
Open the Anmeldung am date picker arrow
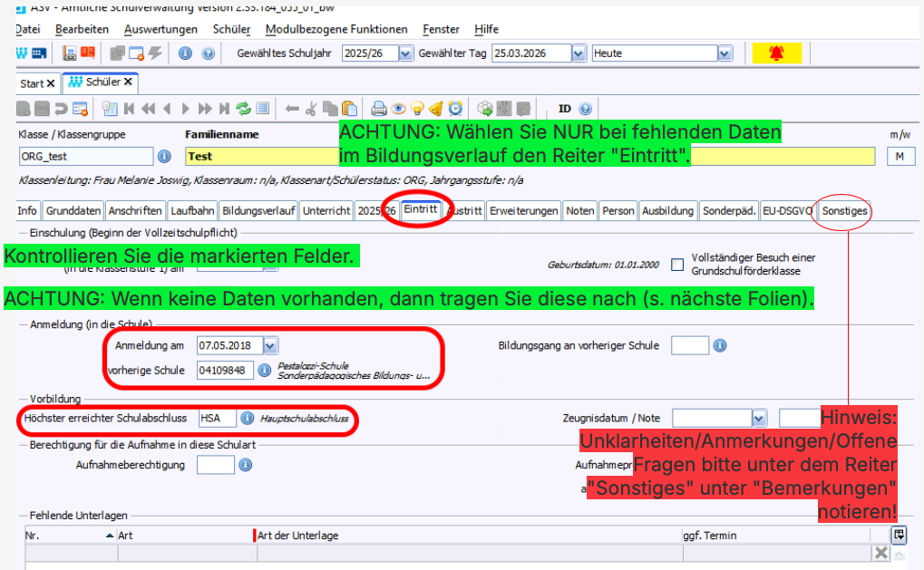click(270, 345)
